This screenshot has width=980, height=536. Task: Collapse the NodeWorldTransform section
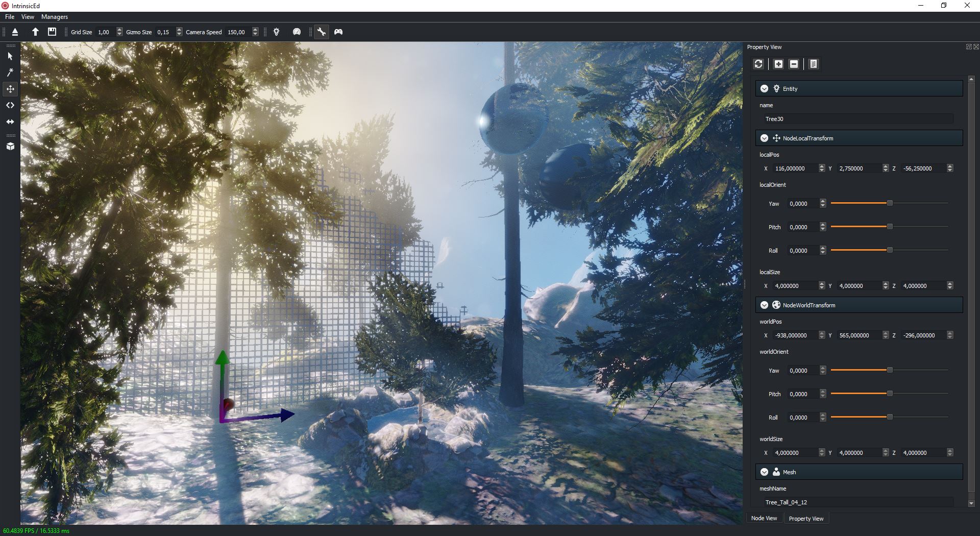pos(764,305)
